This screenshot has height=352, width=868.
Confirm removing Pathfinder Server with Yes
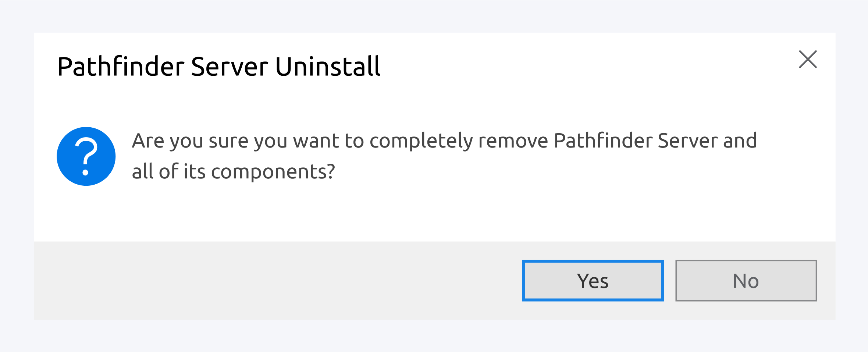[593, 281]
